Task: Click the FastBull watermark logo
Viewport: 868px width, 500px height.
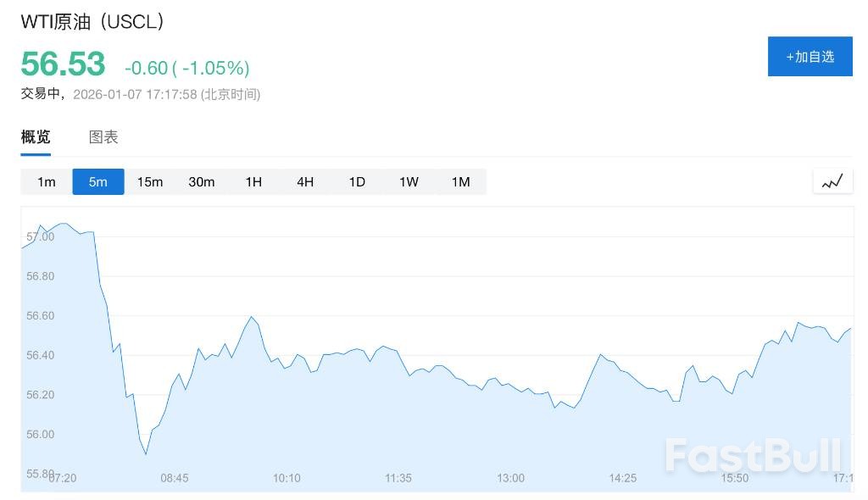Action: (x=753, y=455)
